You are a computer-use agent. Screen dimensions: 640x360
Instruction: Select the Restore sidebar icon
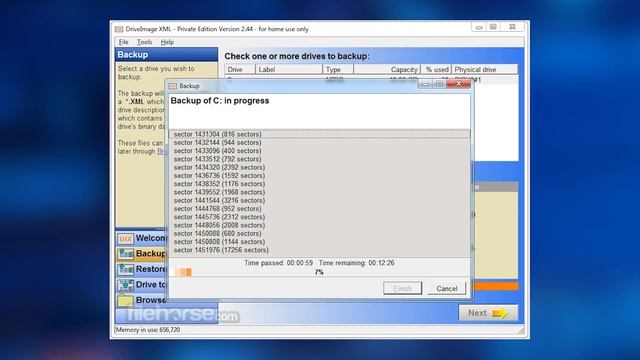[125, 269]
